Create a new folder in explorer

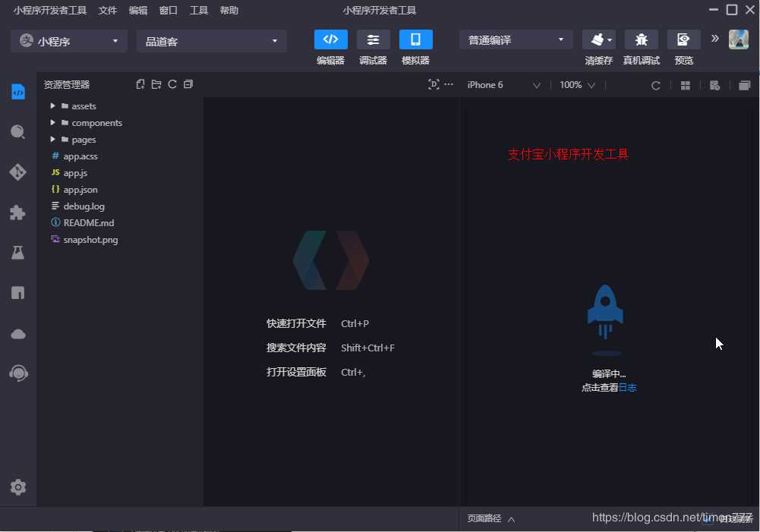coord(156,84)
